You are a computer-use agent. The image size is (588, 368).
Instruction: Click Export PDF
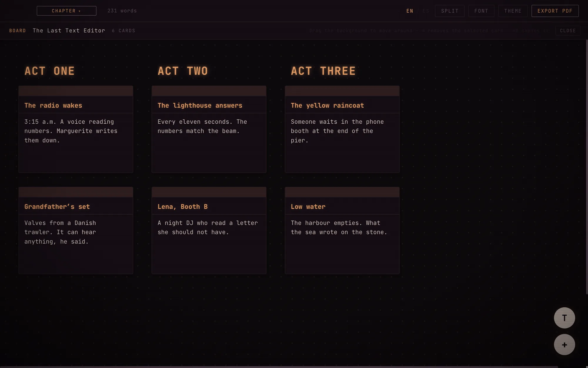(x=555, y=11)
